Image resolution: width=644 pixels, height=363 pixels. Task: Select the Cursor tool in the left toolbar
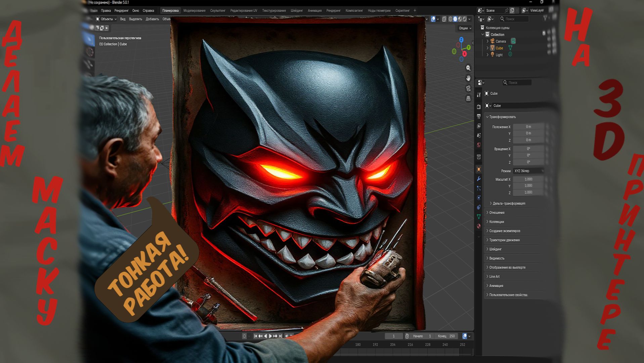[89, 52]
